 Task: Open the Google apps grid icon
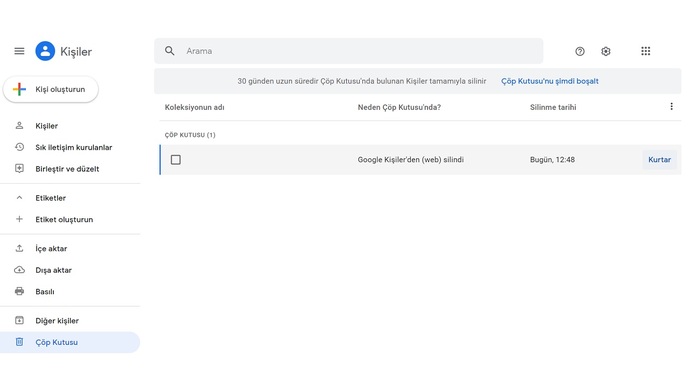point(646,51)
